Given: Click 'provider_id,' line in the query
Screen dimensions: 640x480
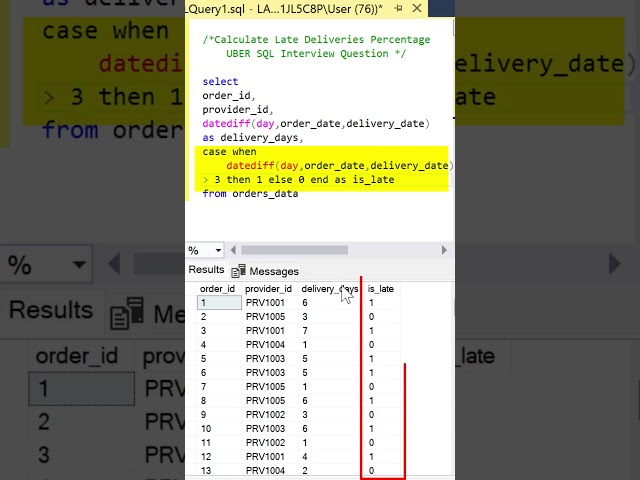Looking at the screenshot, I should click(x=238, y=109).
